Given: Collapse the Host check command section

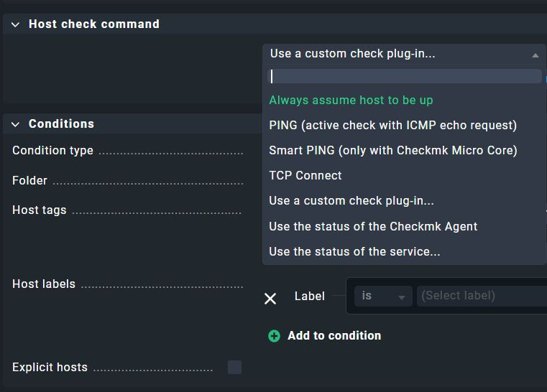Looking at the screenshot, I should click(16, 24).
